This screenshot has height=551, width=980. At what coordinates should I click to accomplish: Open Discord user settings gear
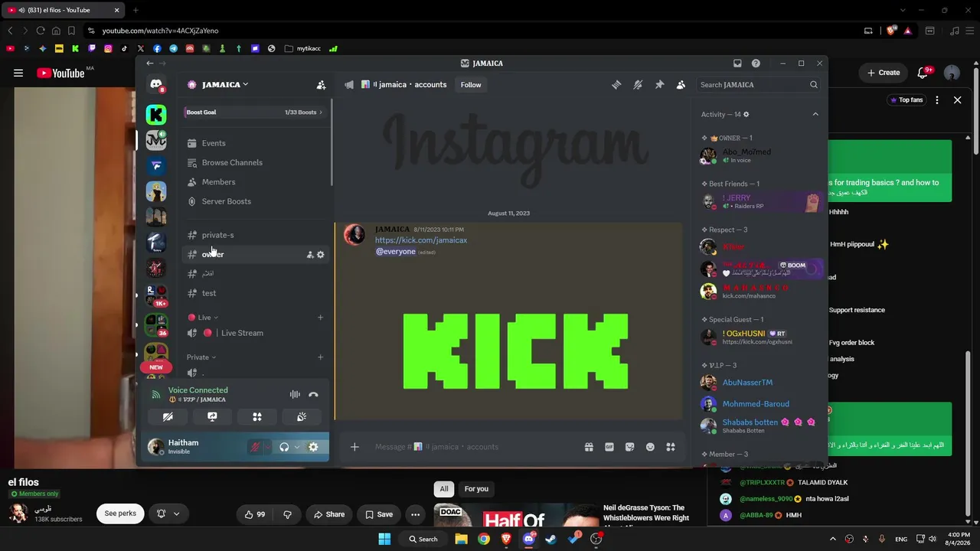[x=313, y=447]
